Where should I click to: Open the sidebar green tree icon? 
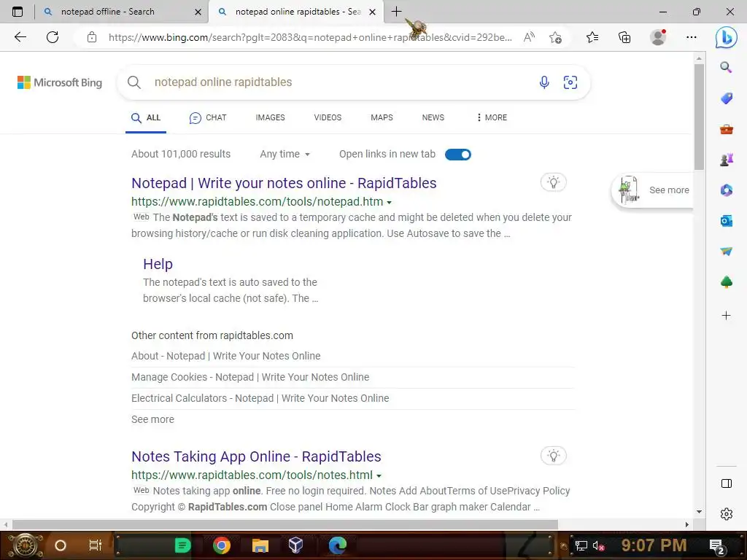pos(726,282)
